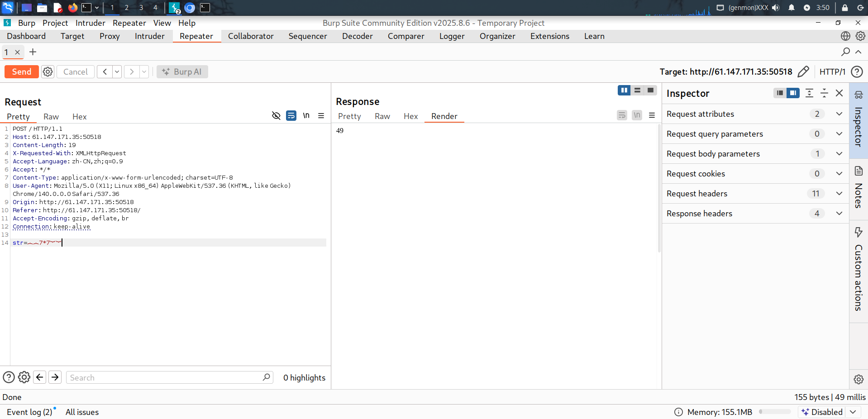868x419 pixels.
Task: Open request send options gear icon
Action: 48,71
